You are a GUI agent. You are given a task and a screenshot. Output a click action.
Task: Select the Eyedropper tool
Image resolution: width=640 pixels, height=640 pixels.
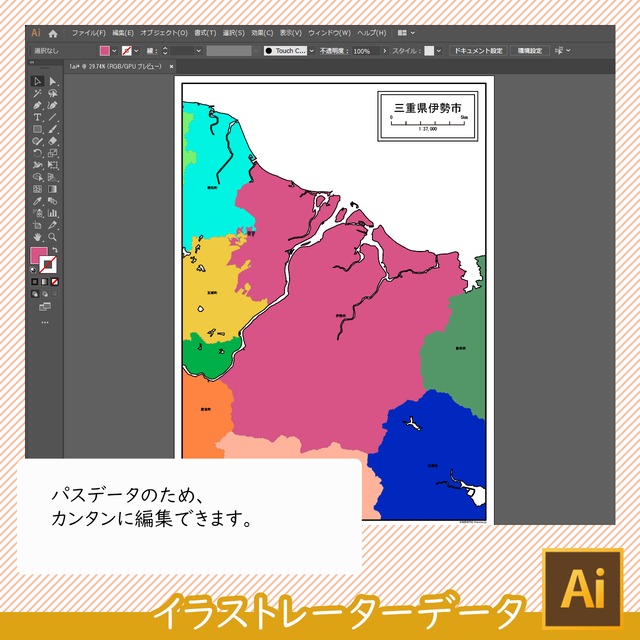(37, 201)
